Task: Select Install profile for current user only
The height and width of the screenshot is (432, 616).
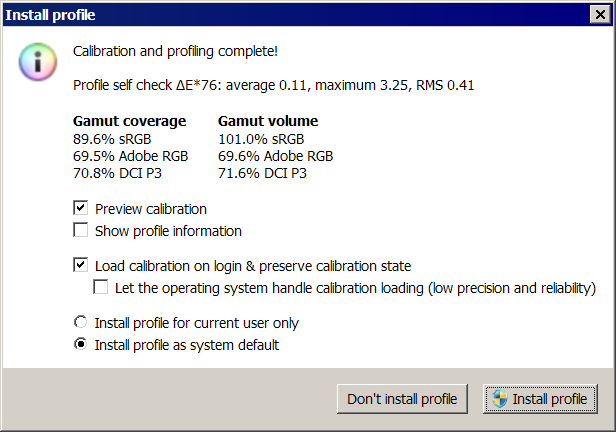Action: pos(81,323)
